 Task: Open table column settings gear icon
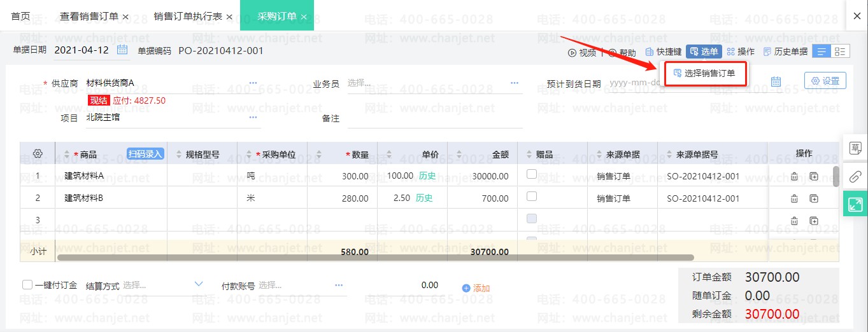pyautogui.click(x=38, y=154)
